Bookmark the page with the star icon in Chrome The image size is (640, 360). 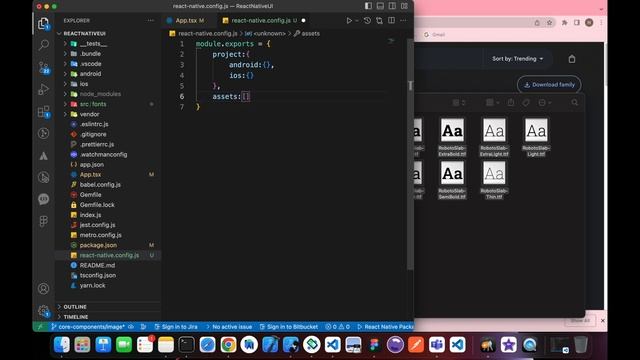coord(549,23)
